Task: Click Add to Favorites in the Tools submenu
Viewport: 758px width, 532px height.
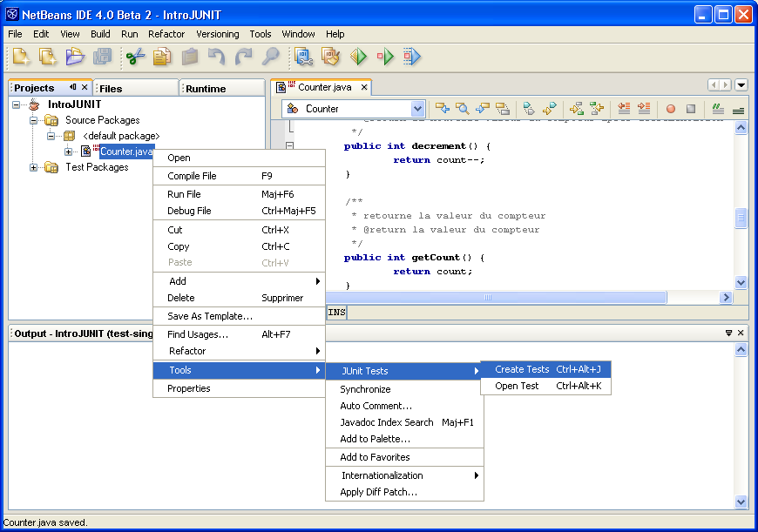Action: point(404,457)
